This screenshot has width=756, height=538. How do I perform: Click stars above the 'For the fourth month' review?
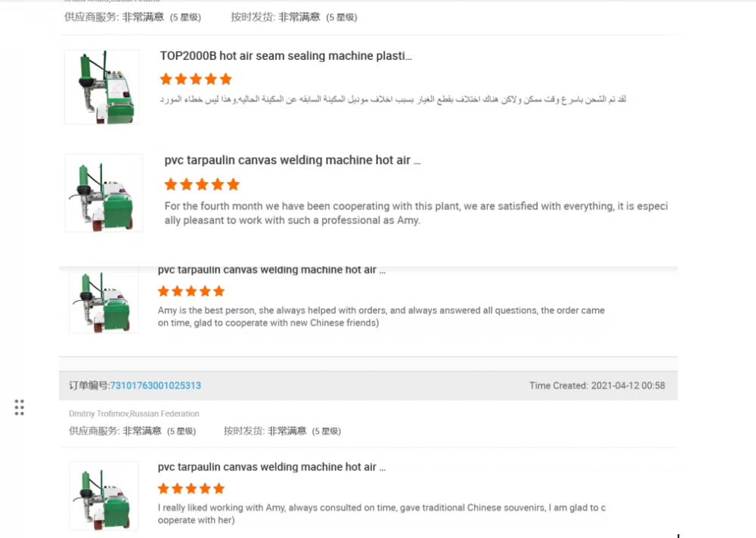click(202, 184)
